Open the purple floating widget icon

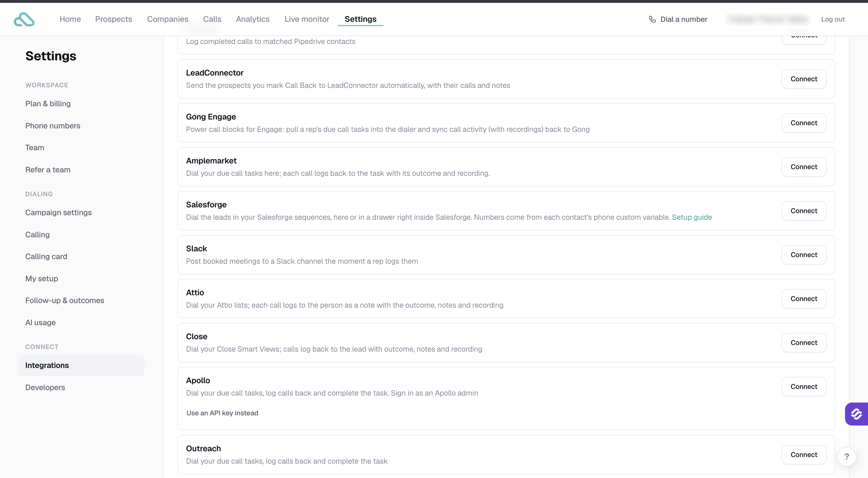pyautogui.click(x=856, y=414)
